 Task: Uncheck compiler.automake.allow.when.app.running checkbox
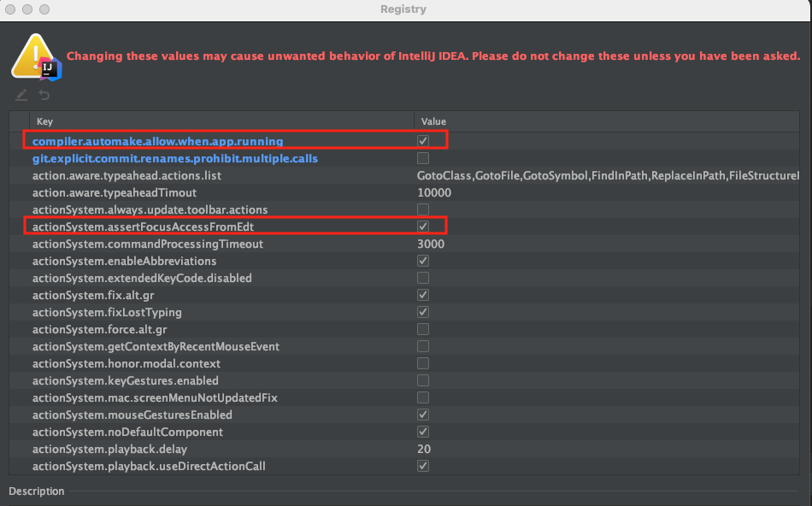[x=423, y=141]
